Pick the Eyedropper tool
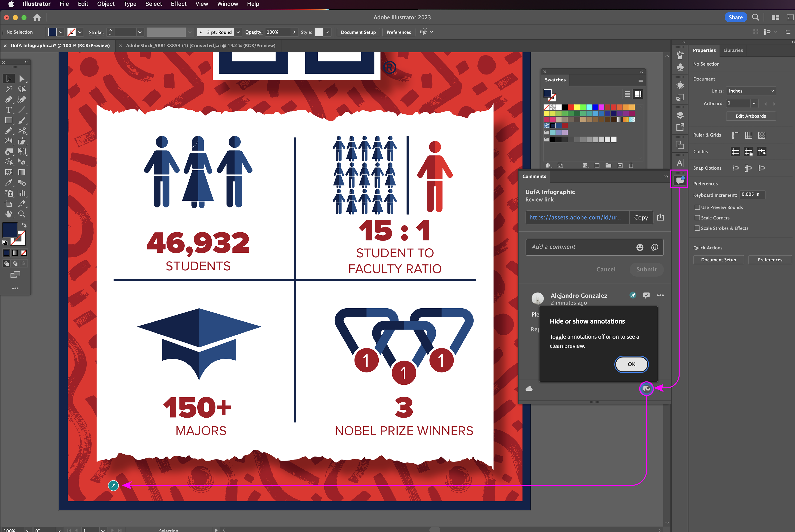Viewport: 795px width, 532px height. click(9, 183)
